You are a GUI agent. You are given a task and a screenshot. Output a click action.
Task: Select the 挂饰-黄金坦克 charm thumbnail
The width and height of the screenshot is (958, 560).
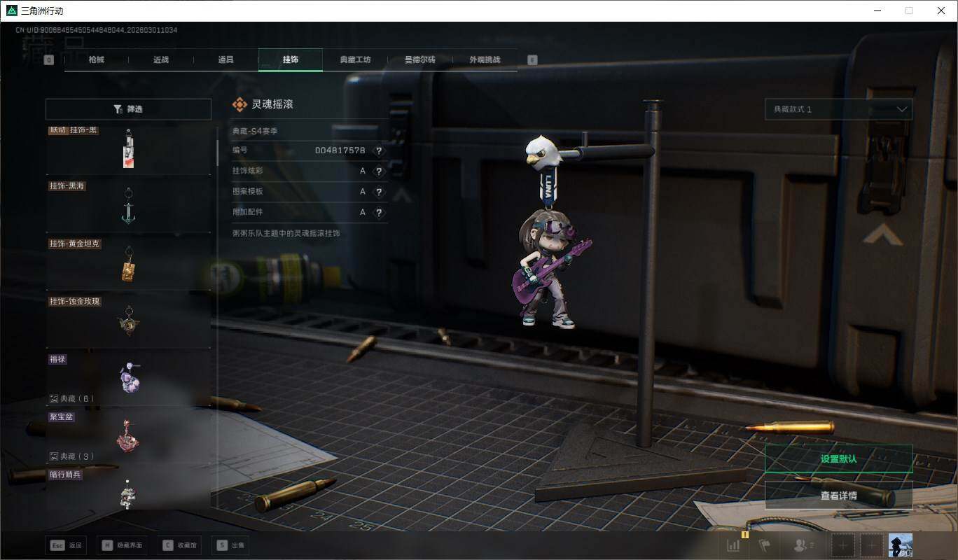click(x=128, y=263)
